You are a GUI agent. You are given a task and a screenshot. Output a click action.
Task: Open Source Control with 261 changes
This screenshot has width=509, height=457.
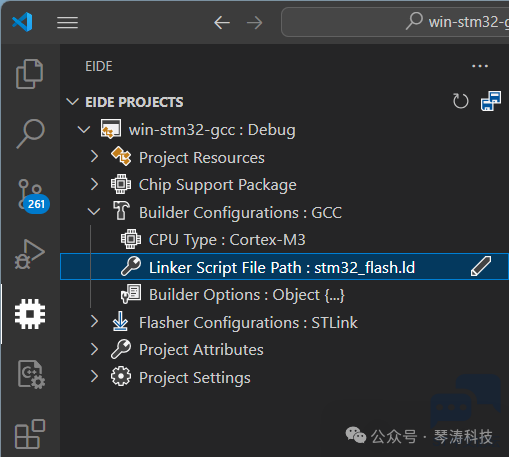tap(33, 196)
